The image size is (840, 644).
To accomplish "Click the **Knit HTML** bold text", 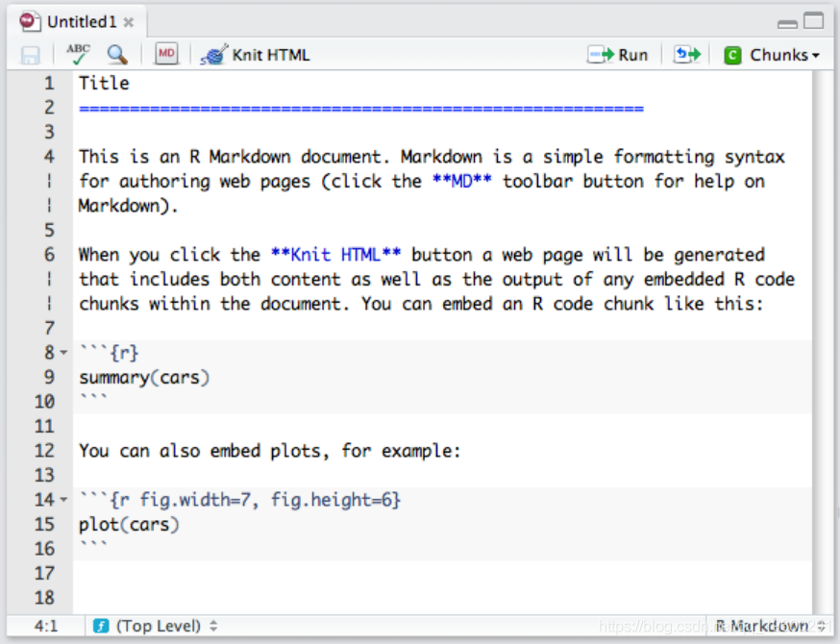I will [x=335, y=255].
